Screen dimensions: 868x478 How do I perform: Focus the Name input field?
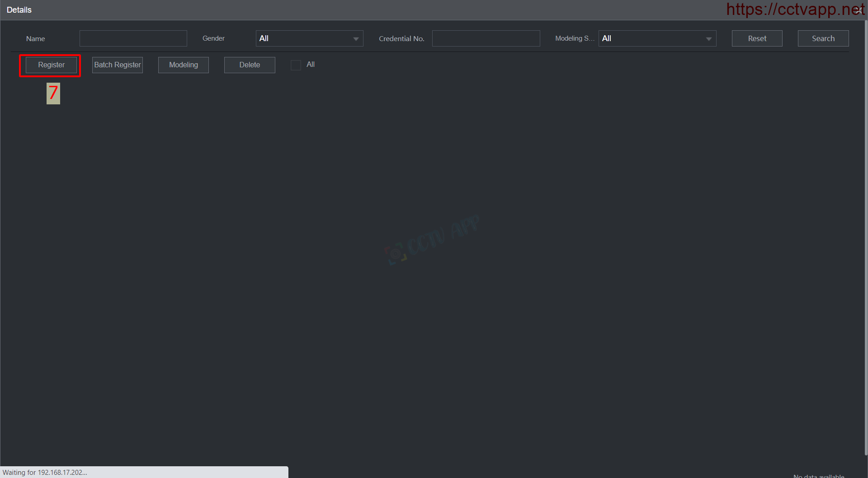[x=133, y=39]
